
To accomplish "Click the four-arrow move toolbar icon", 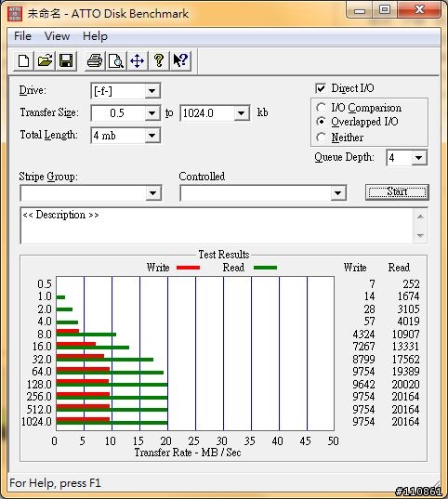I will [x=138, y=60].
